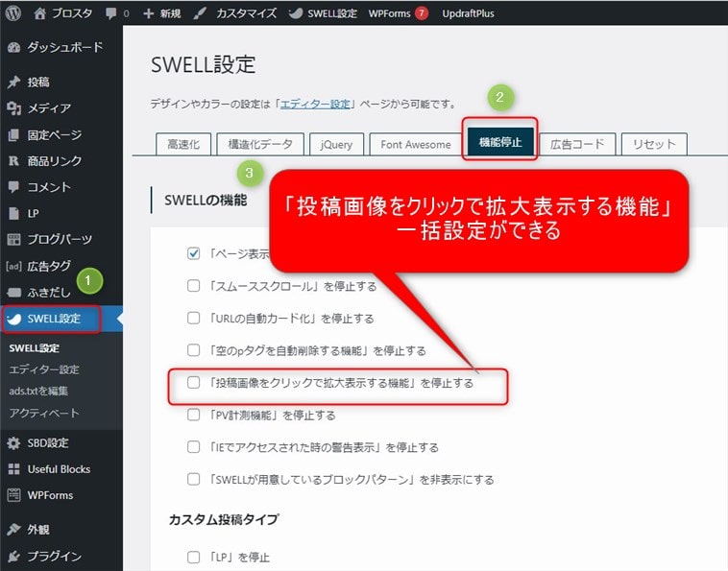Viewport: 728px width, 571px height.
Task: Click the brush icon for カスタマイズ
Action: point(200,13)
